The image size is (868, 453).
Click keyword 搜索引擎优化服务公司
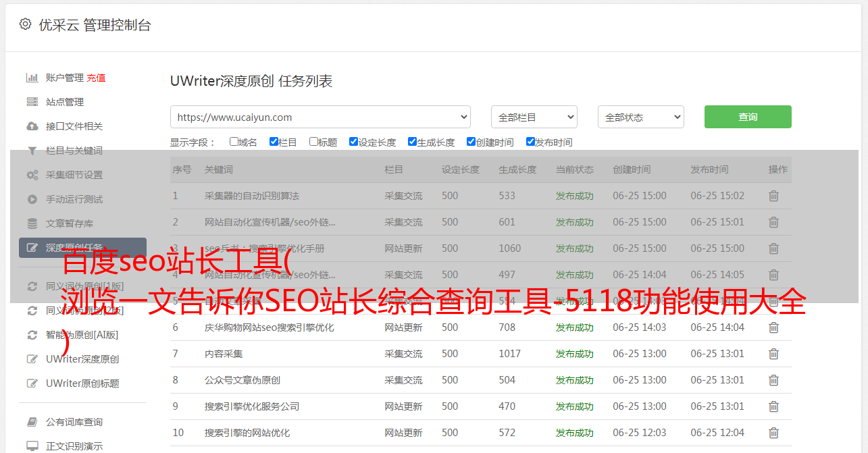pyautogui.click(x=252, y=406)
